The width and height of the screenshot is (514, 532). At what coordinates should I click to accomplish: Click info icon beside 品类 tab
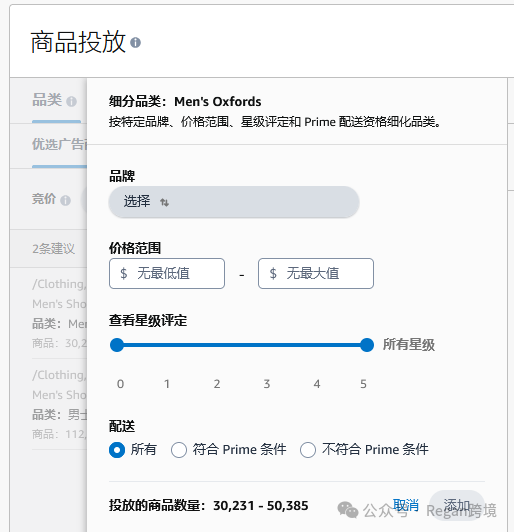pyautogui.click(x=71, y=101)
